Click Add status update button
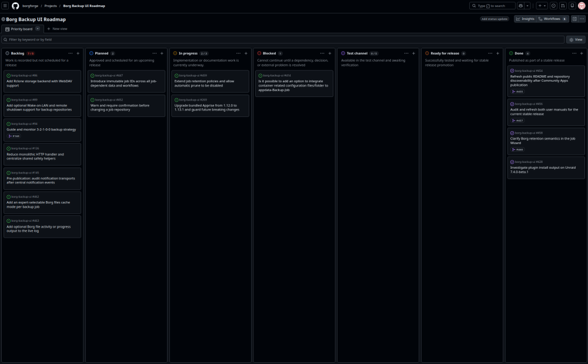Screen dimensions: 588x364 click(x=495, y=19)
